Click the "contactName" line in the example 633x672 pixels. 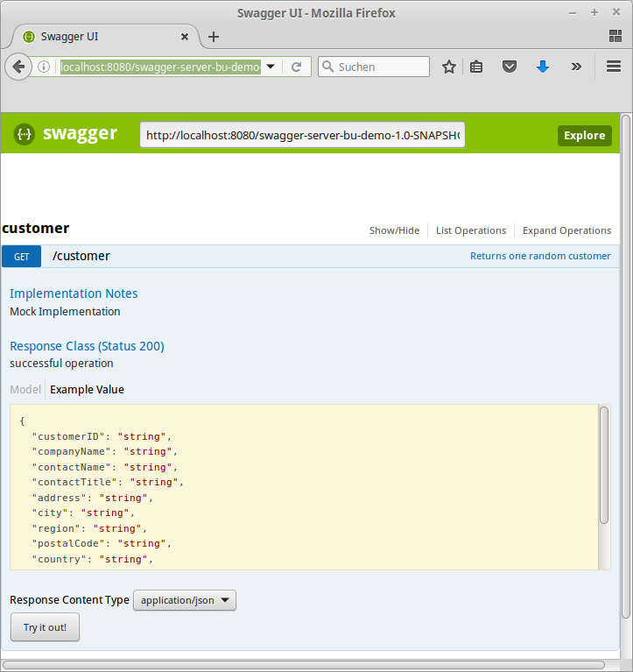[105, 467]
